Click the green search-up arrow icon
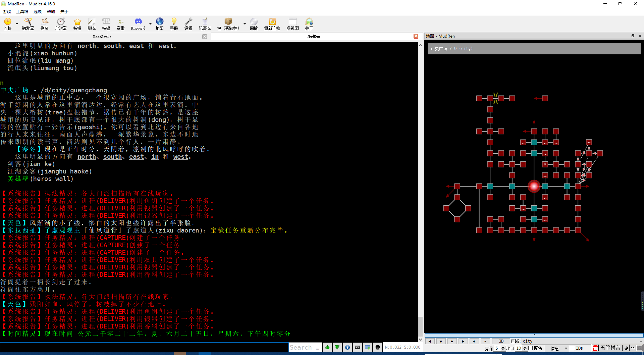This screenshot has height=355, width=644. pos(327,347)
